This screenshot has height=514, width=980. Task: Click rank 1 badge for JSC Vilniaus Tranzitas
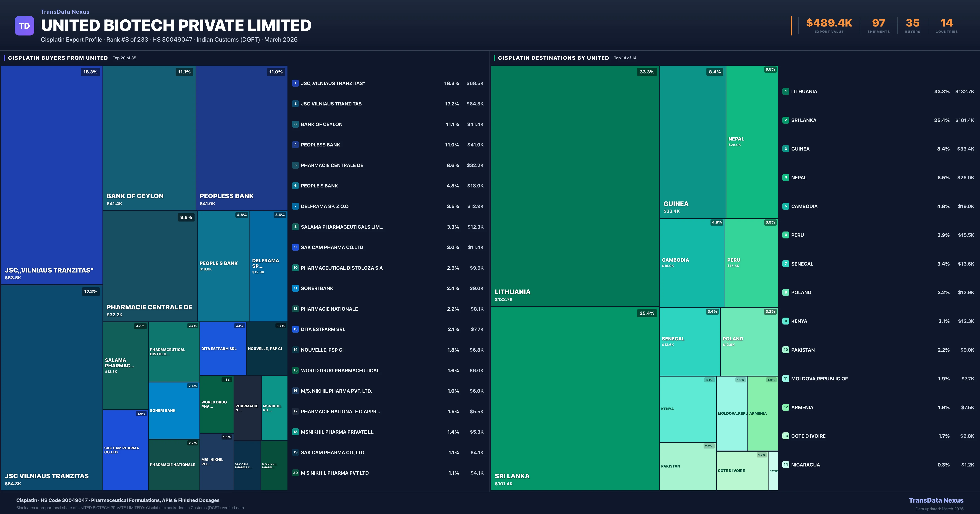tap(295, 83)
